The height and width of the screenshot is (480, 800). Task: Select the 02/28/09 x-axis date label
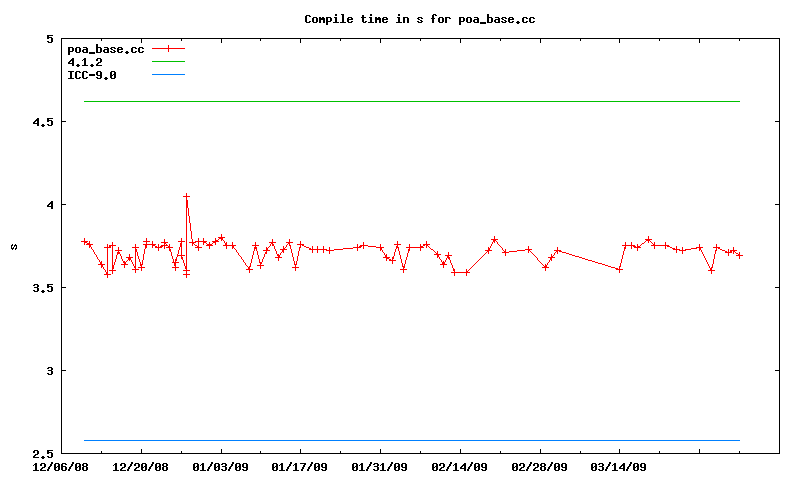(539, 466)
